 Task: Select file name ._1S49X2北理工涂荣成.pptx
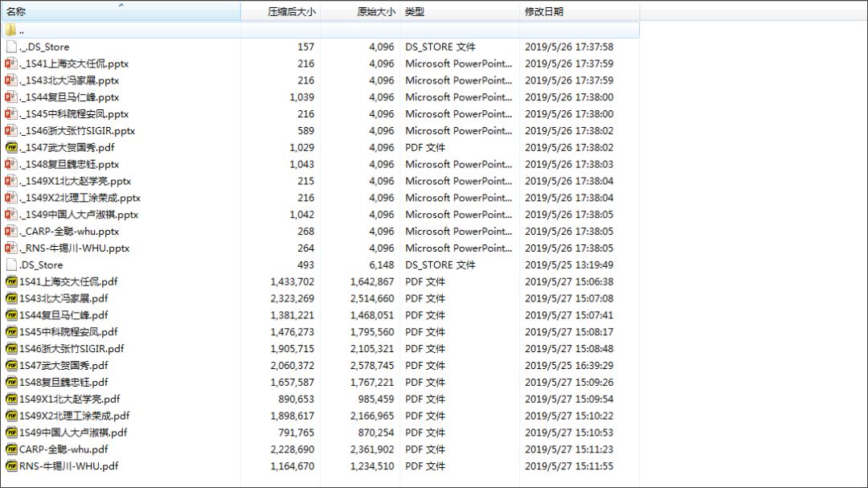[80, 198]
